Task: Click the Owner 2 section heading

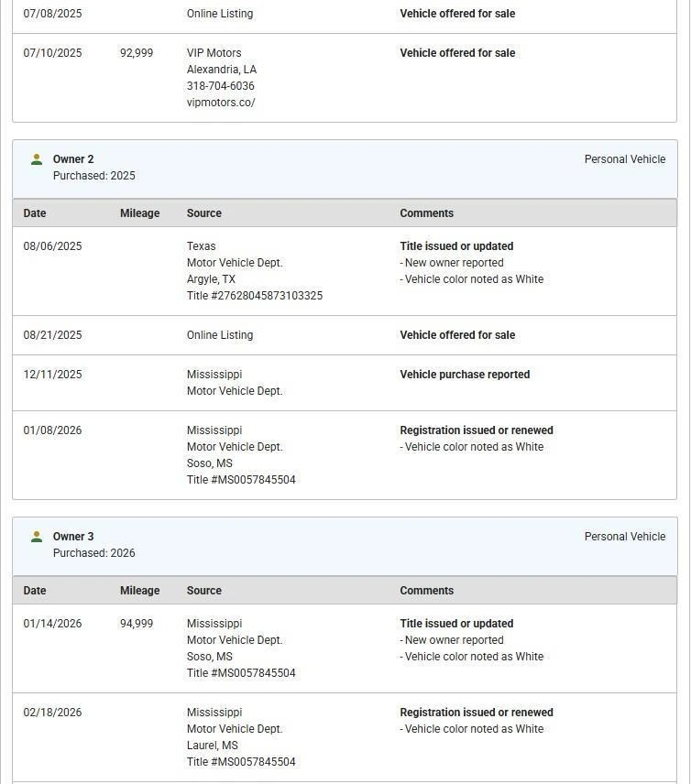Action: pos(73,159)
